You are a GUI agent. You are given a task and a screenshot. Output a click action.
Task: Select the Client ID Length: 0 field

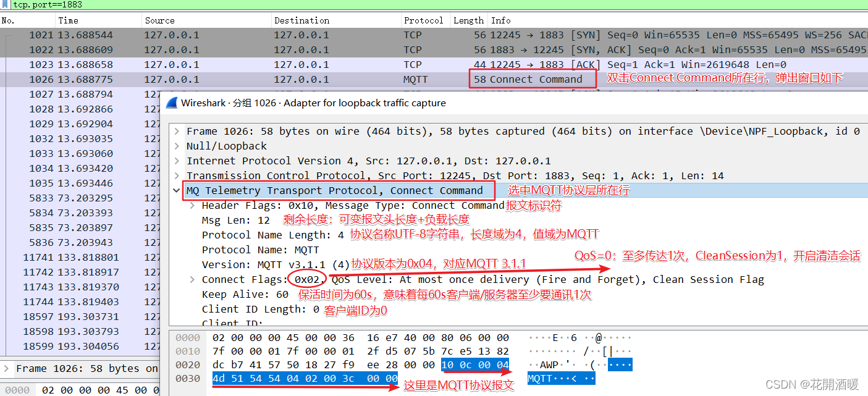point(259,309)
